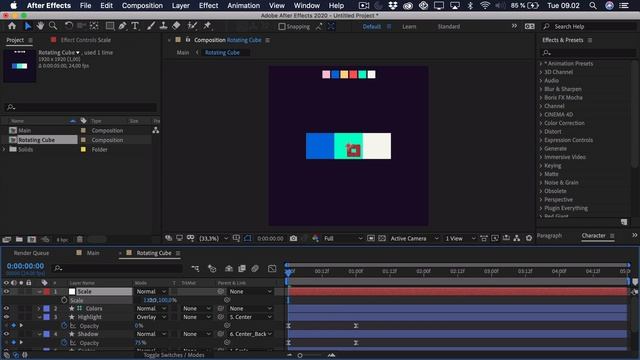Select the Rotation tool
This screenshot has height=360, width=640.
point(69,26)
